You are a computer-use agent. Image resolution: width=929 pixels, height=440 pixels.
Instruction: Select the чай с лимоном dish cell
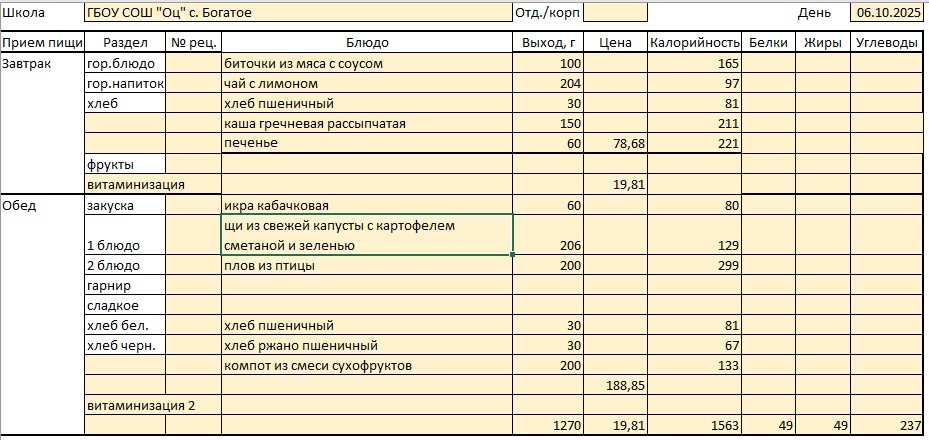[367, 84]
